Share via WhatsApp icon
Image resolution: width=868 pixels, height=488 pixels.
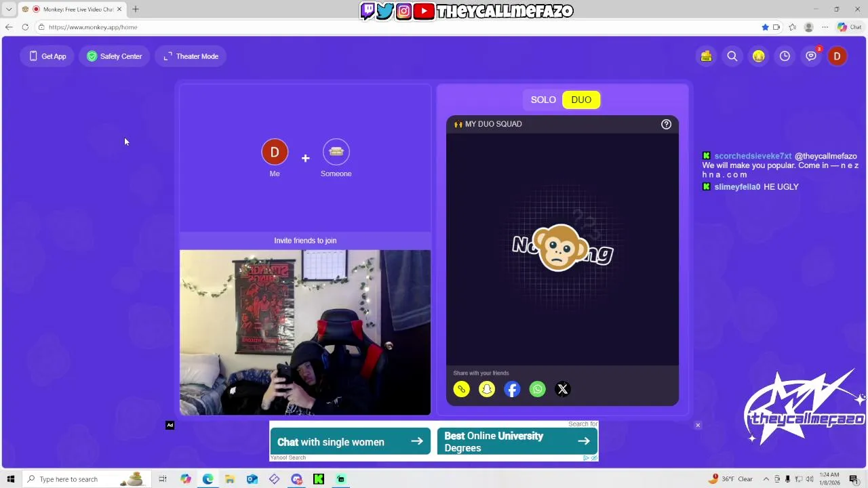(x=537, y=389)
